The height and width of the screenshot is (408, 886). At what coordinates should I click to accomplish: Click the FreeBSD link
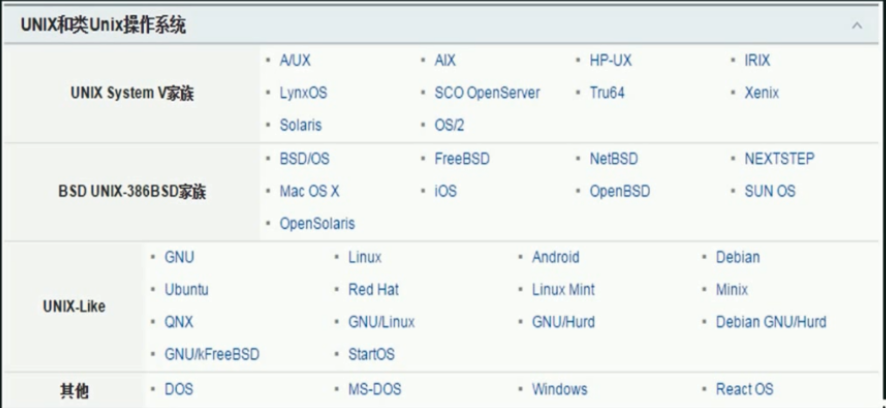(x=462, y=159)
